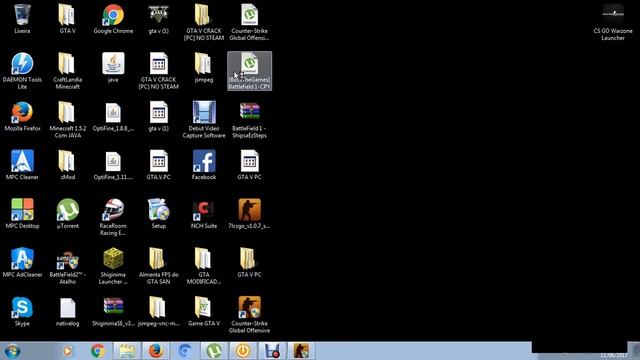
Task: Select the MPC Desktop shortcut
Action: 22,214
